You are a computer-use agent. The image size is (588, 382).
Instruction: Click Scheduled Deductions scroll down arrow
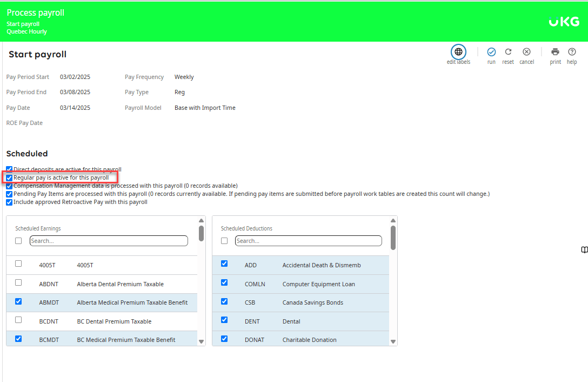pyautogui.click(x=393, y=341)
